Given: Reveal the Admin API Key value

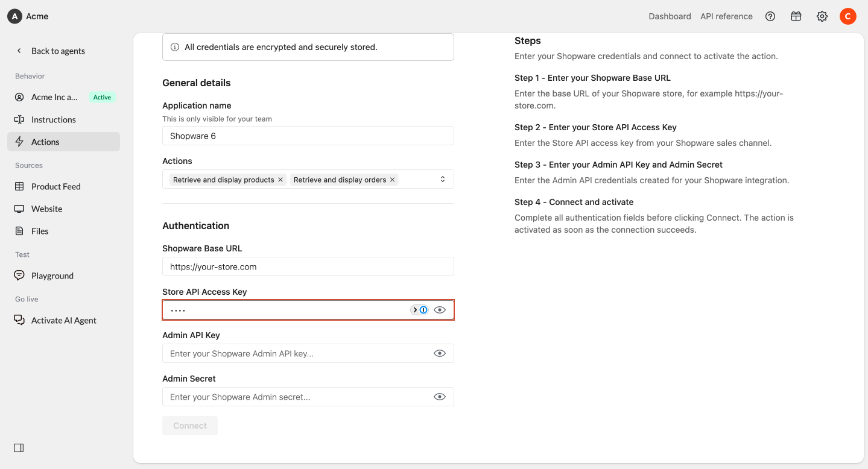Looking at the screenshot, I should 440,353.
